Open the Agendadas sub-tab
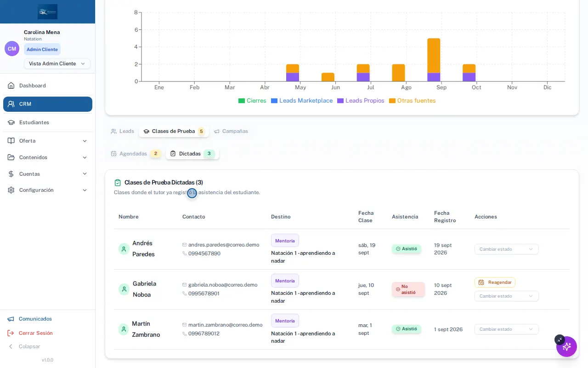 pos(136,154)
